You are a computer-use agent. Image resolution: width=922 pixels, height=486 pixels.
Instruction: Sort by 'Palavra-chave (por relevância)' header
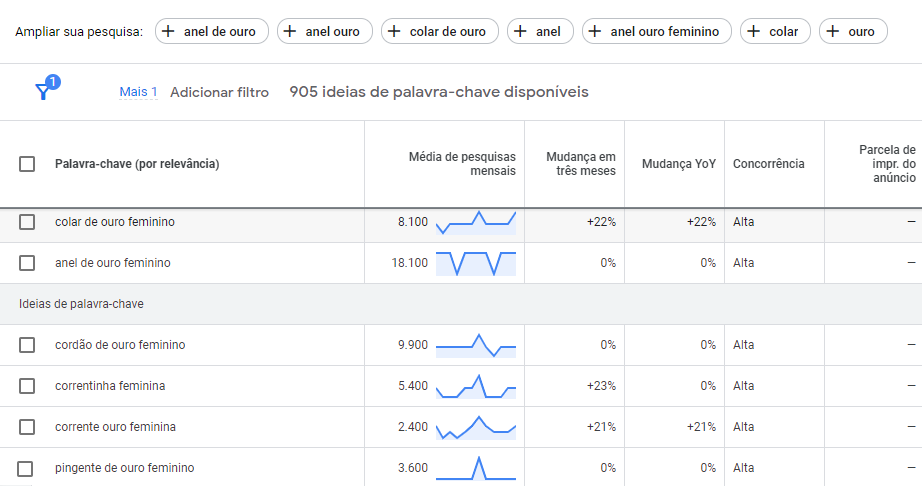pyautogui.click(x=137, y=164)
